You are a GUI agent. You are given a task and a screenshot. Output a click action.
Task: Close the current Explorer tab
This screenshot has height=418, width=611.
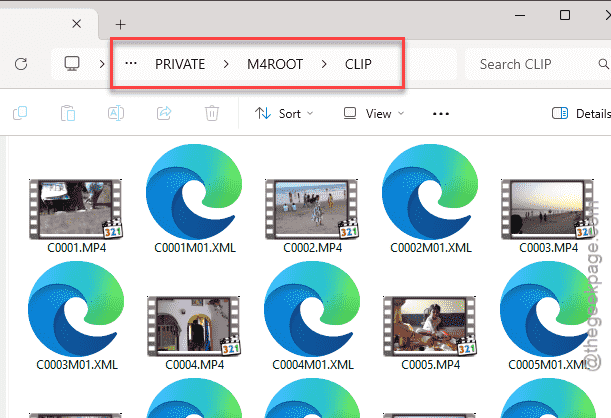[77, 24]
